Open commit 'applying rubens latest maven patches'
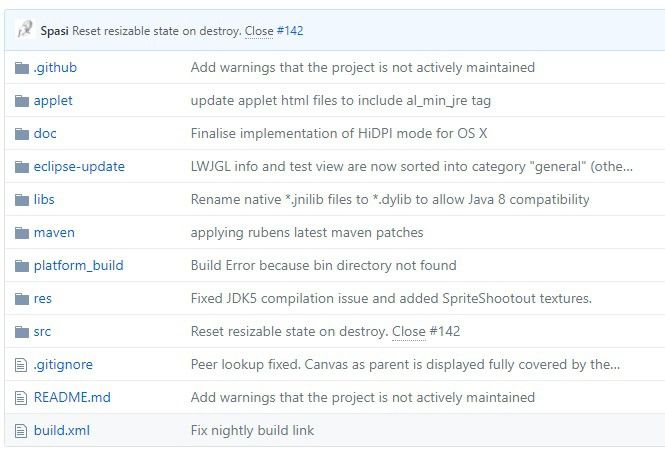 pyautogui.click(x=307, y=232)
